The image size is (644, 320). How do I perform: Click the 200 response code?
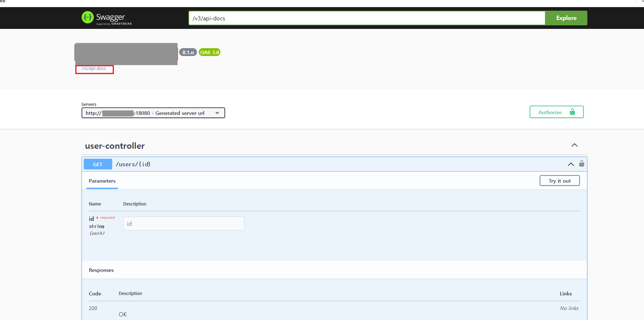[93, 308]
